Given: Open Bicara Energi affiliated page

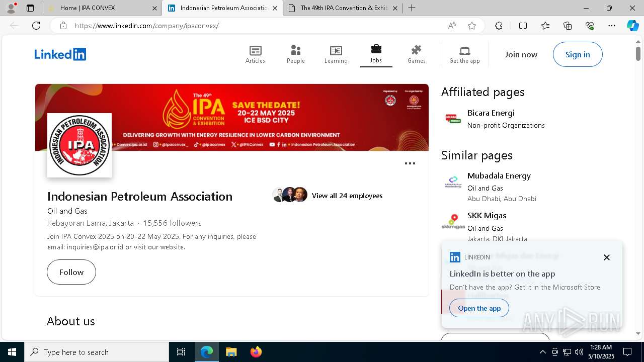Looking at the screenshot, I should click(491, 113).
